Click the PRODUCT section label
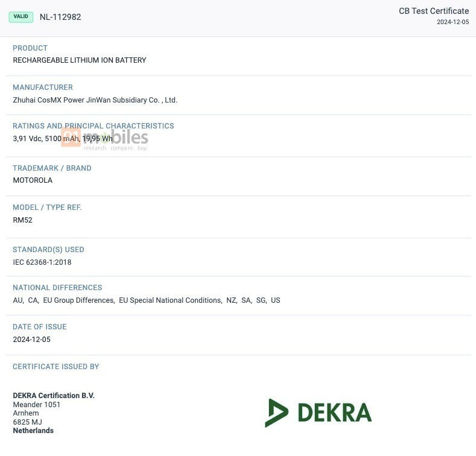 click(x=30, y=48)
